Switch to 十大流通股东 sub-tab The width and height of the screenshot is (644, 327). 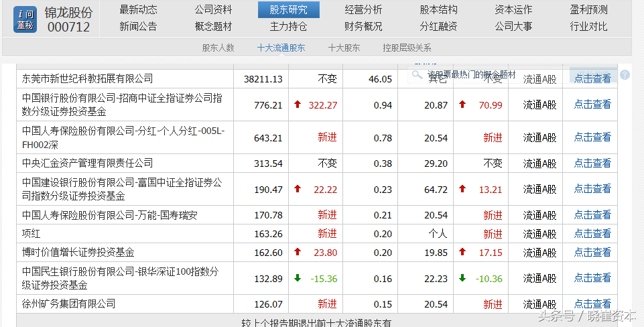click(x=281, y=48)
